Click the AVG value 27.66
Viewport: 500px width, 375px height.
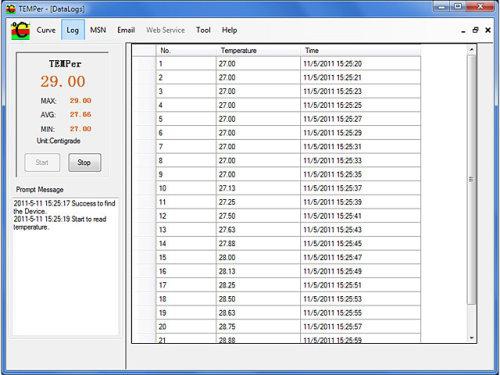pos(80,115)
